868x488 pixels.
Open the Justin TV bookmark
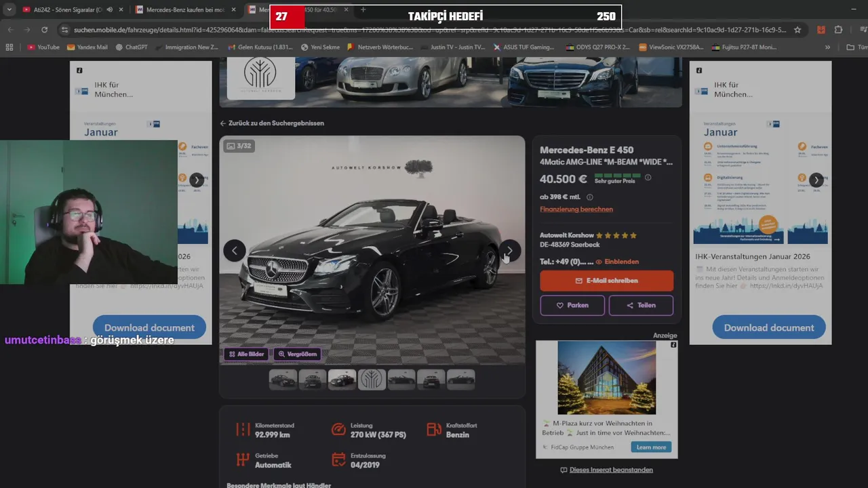click(x=453, y=47)
